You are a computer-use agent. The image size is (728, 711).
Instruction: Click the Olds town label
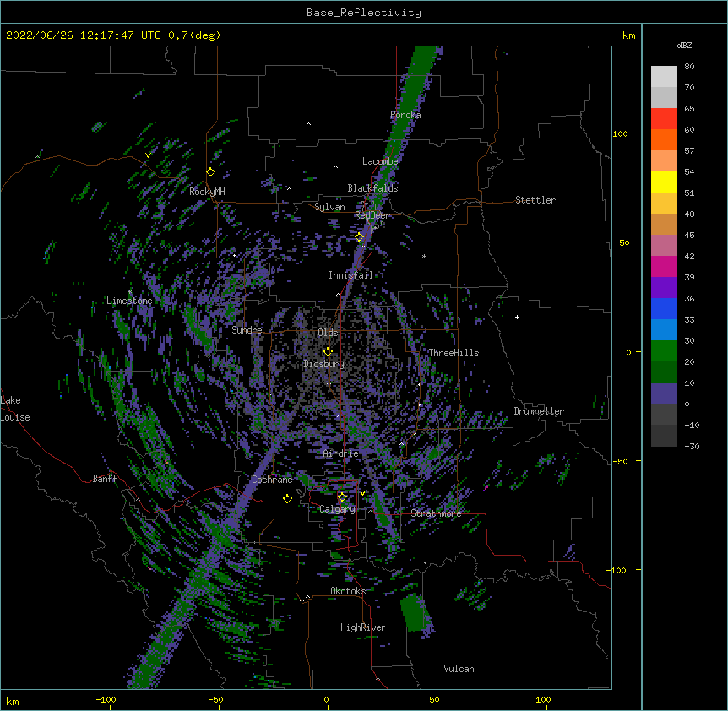pyautogui.click(x=328, y=333)
